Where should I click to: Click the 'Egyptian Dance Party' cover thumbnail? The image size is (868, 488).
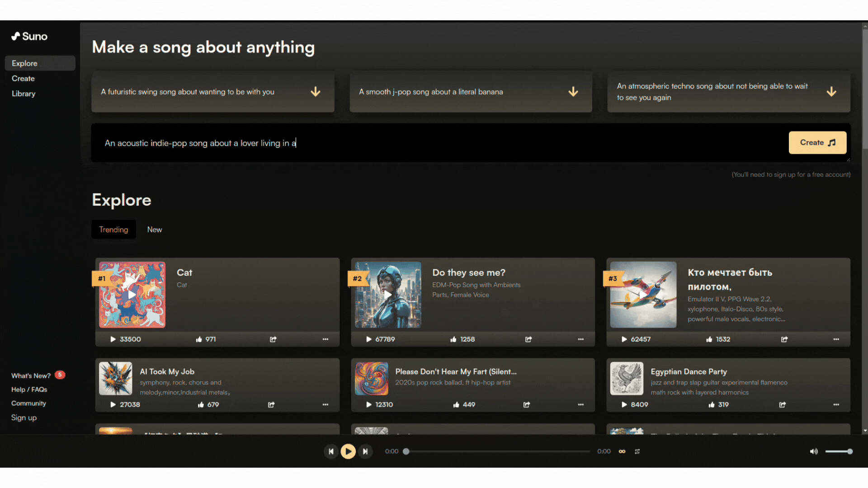(x=627, y=379)
